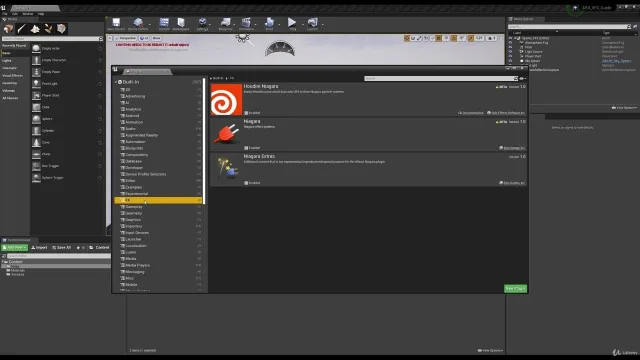Select the Foliage mode icon
This screenshot has height=360, width=640.
pos(48,29)
